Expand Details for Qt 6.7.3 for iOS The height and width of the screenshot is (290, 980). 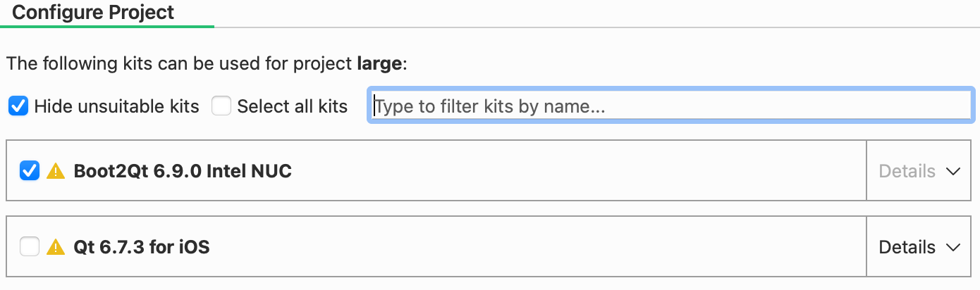920,247
